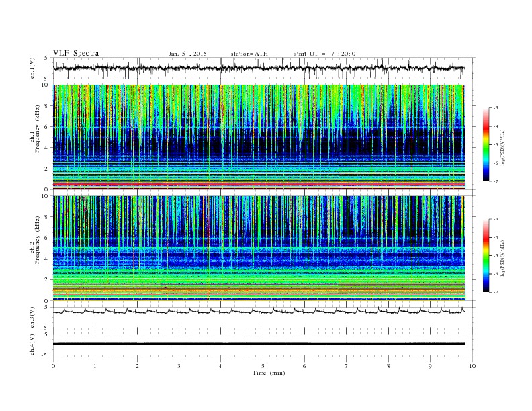Click the 'ch.1 Frequency (kHz)' axis label
The image size is (532, 411).
[x=35, y=137]
